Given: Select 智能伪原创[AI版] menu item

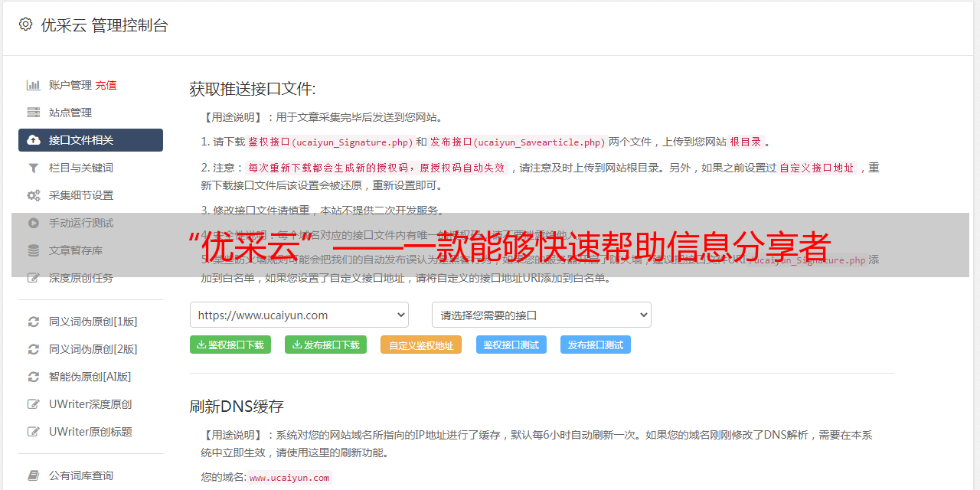Looking at the screenshot, I should pyautogui.click(x=90, y=377).
